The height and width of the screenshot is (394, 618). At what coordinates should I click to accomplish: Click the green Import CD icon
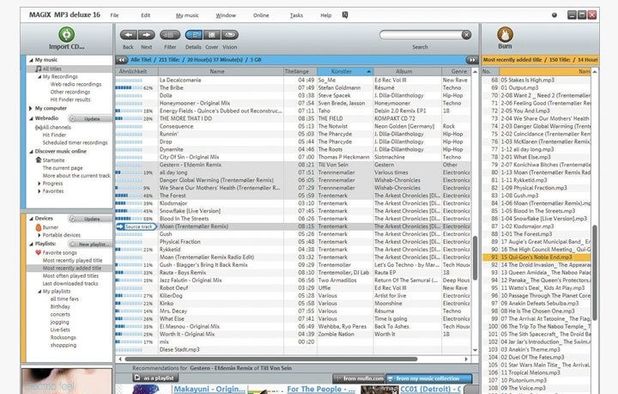(67, 34)
